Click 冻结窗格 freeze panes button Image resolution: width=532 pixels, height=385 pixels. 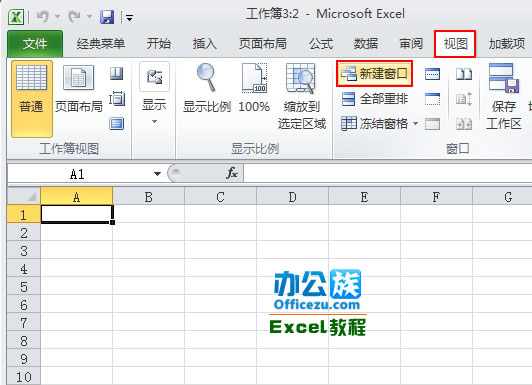tap(375, 124)
